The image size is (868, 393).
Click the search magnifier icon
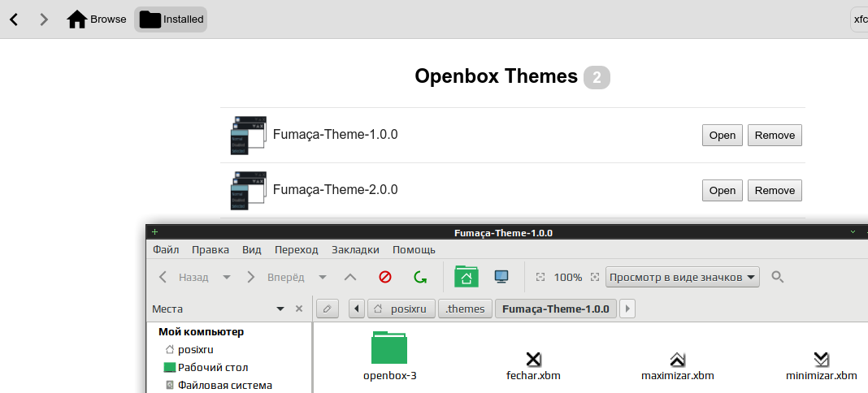point(777,277)
